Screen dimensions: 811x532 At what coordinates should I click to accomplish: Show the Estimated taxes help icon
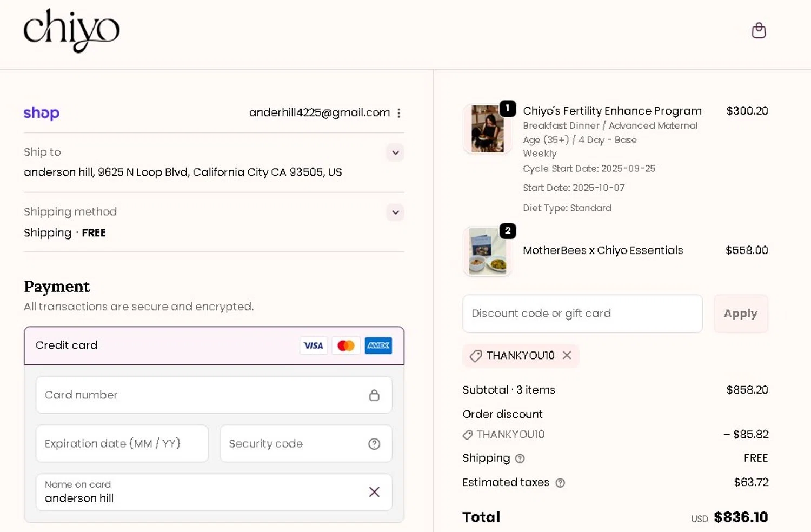(560, 483)
